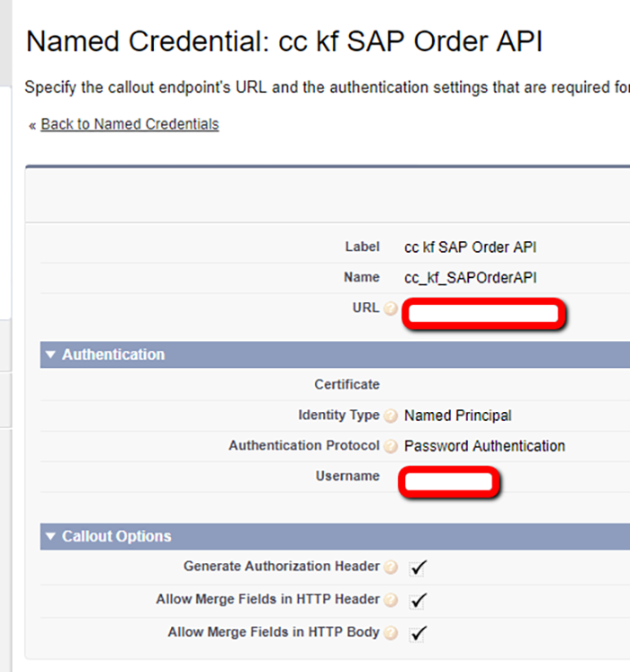Click the Name value cc_kf_SAPOrderAPI
630x672 pixels.
coord(470,278)
